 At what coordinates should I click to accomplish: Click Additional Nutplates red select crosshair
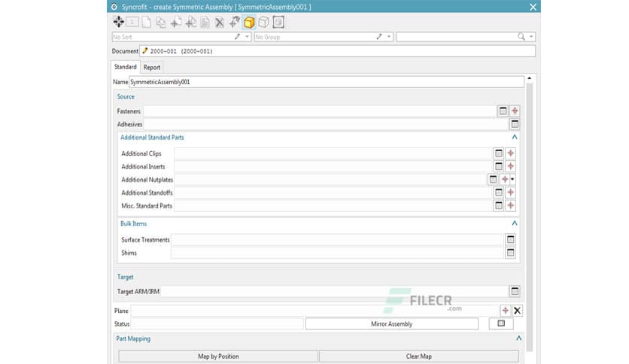pos(505,179)
